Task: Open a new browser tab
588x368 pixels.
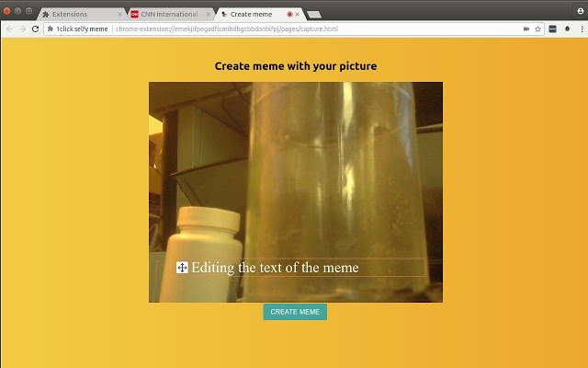Action: click(x=313, y=15)
